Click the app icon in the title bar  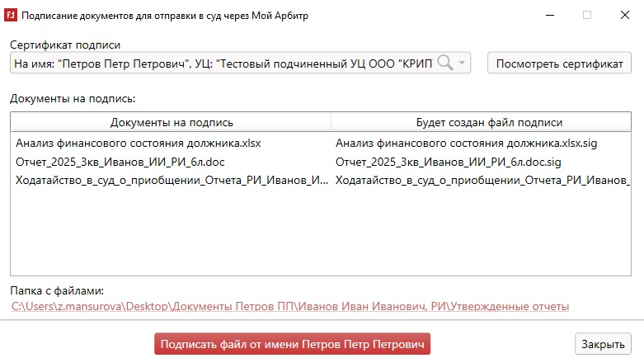[x=12, y=15]
